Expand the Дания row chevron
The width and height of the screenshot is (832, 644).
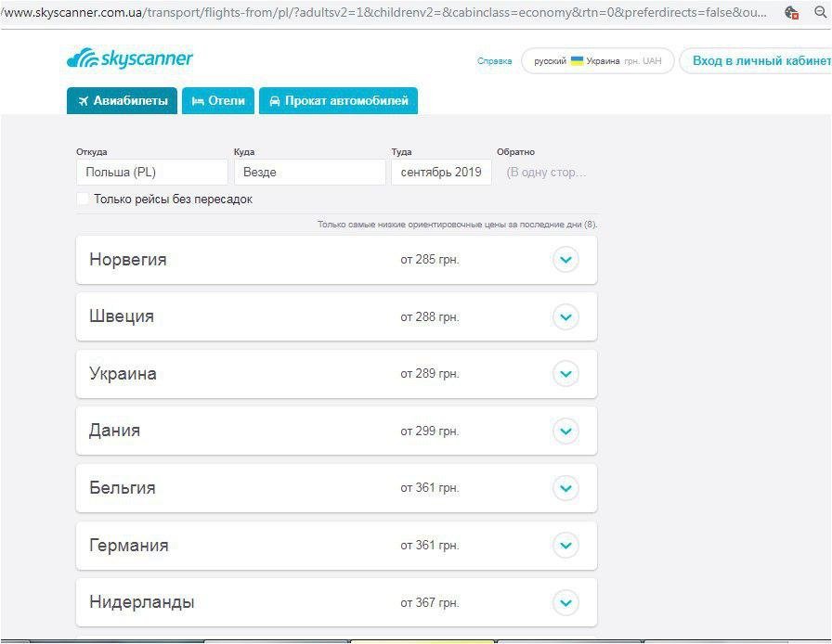565,431
